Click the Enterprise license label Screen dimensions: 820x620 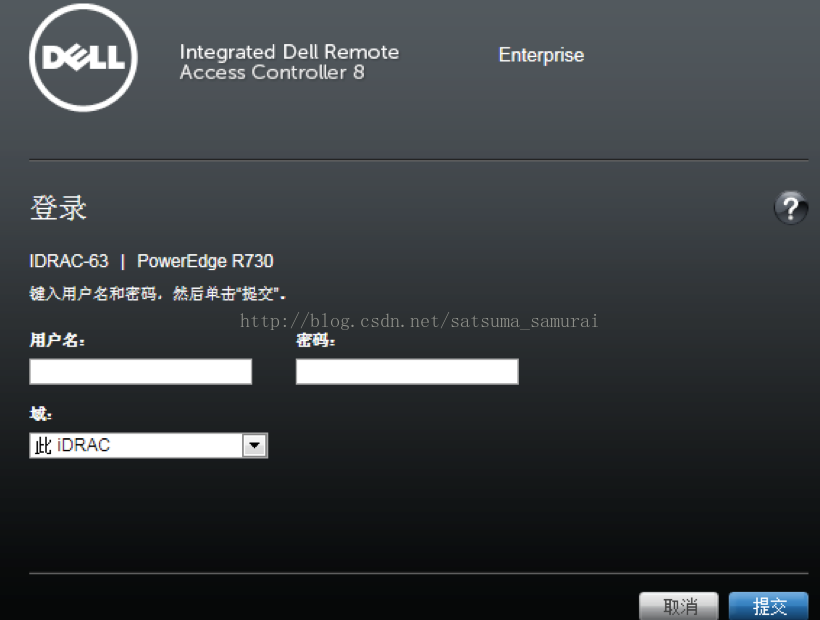(x=541, y=55)
